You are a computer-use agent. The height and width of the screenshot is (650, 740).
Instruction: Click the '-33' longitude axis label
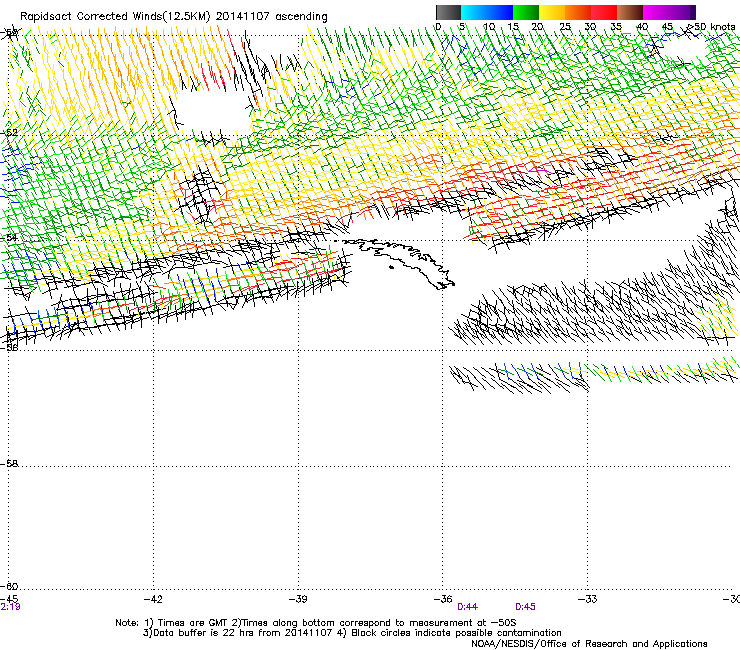click(x=587, y=599)
